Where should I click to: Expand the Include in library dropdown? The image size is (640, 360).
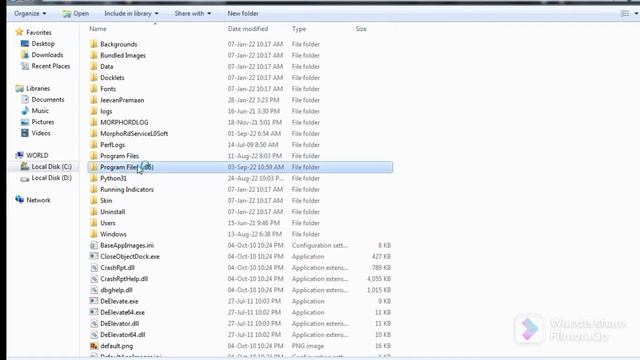131,13
